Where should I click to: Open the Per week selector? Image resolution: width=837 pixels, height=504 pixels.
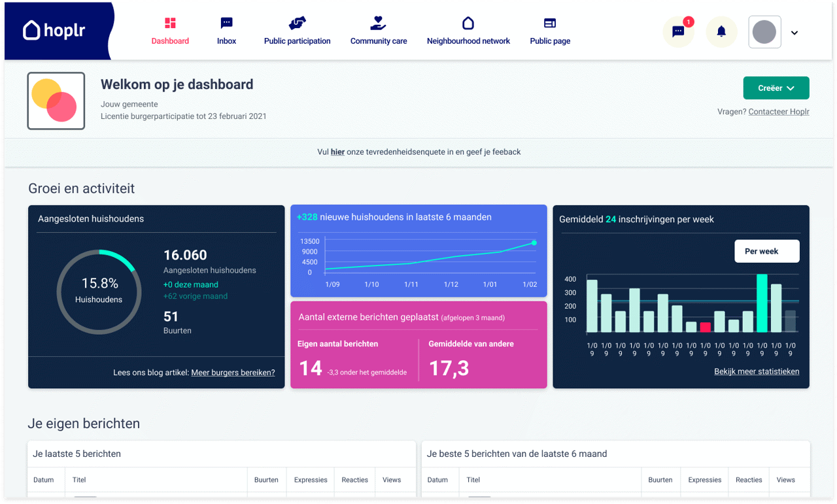point(767,251)
